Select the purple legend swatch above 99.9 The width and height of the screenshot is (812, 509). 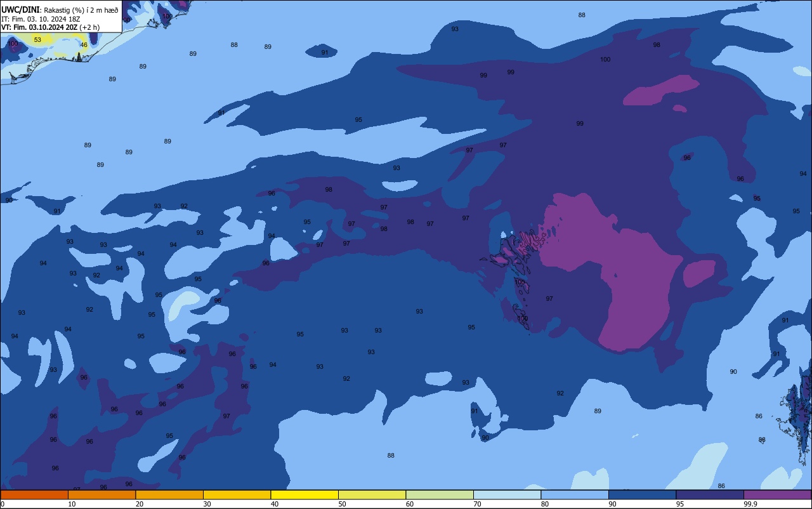click(x=777, y=494)
